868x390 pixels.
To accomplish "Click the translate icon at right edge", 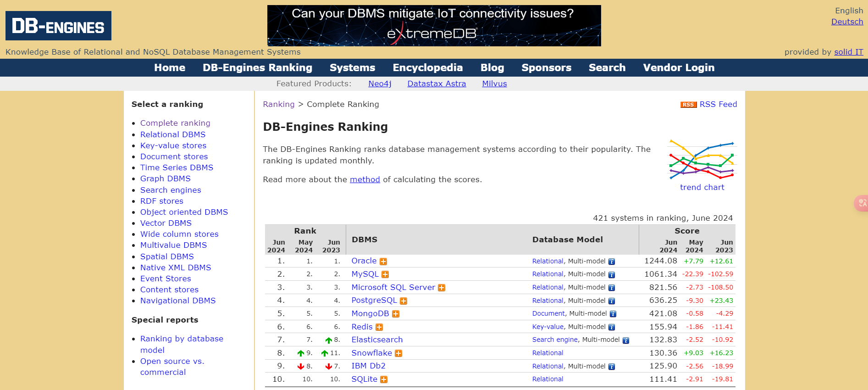I will [x=862, y=203].
